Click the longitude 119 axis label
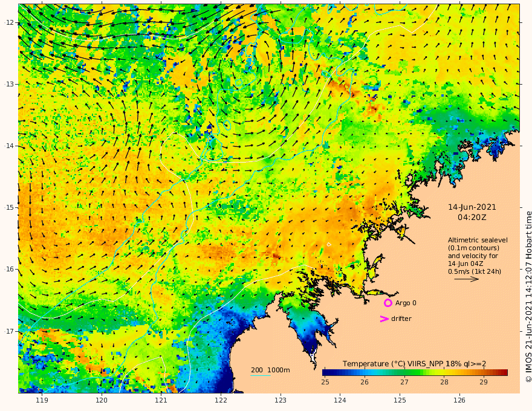 (x=42, y=401)
